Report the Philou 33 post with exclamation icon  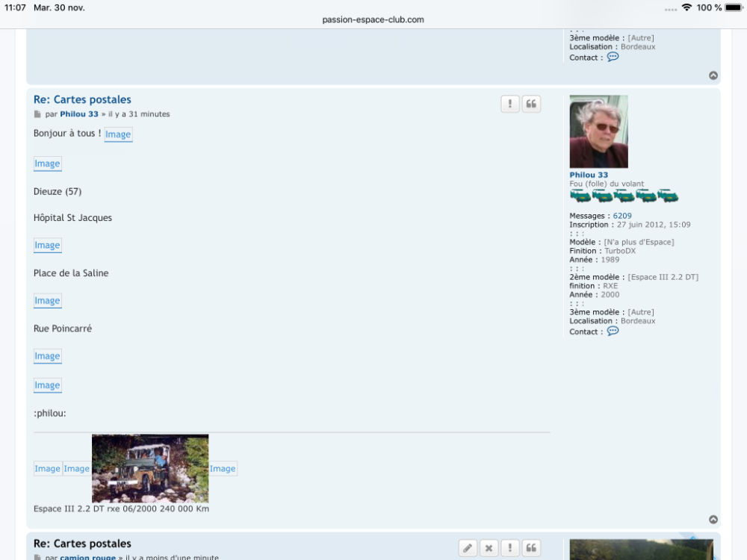510,105
